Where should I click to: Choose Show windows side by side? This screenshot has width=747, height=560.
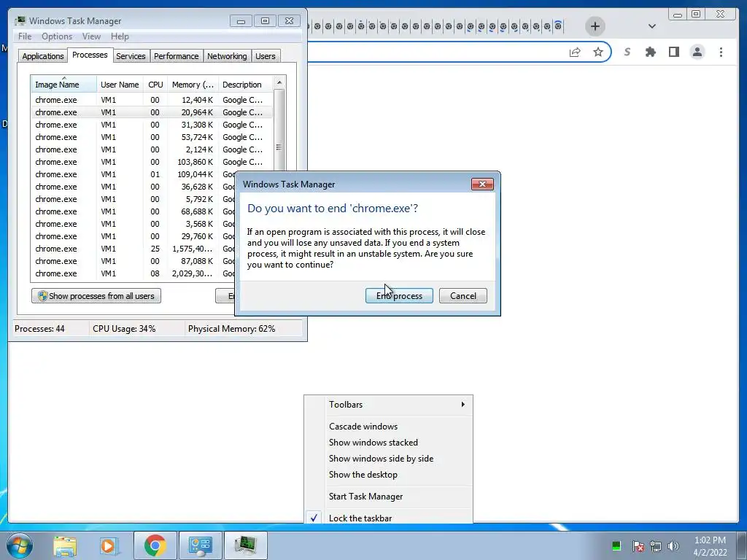388,459
